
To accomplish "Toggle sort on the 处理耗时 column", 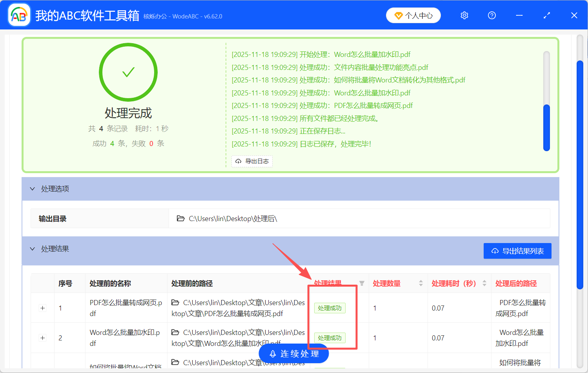I will click(x=485, y=283).
